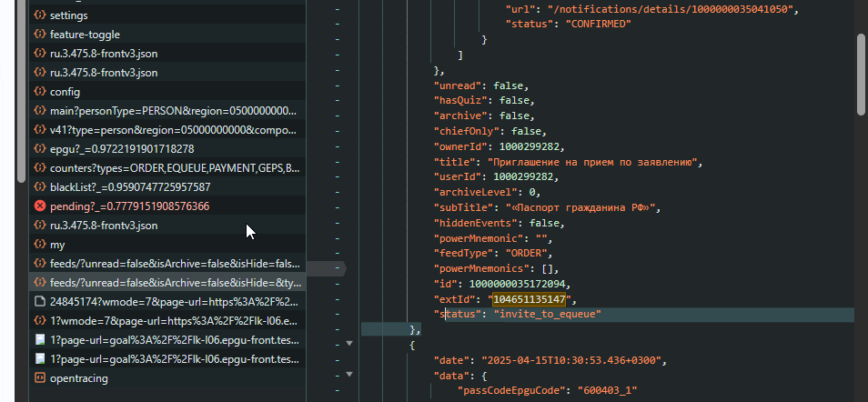This screenshot has width=868, height=402.
Task: Open the my request
Action: [167, 245]
